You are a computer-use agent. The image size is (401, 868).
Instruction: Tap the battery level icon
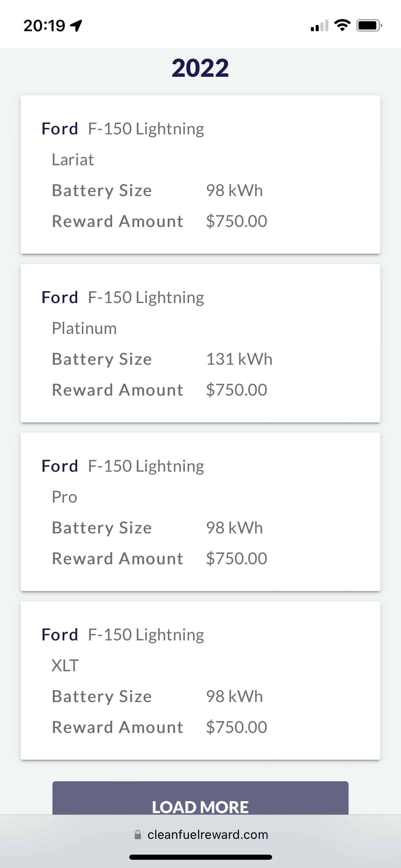pyautogui.click(x=369, y=26)
